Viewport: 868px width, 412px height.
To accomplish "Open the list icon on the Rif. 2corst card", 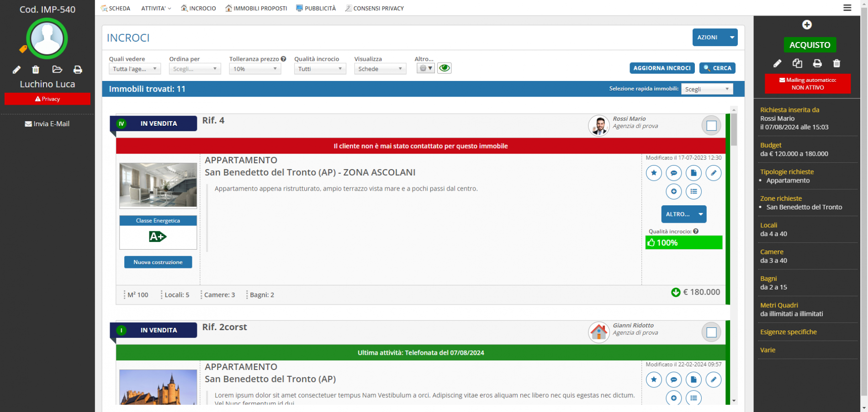I will coord(694,398).
